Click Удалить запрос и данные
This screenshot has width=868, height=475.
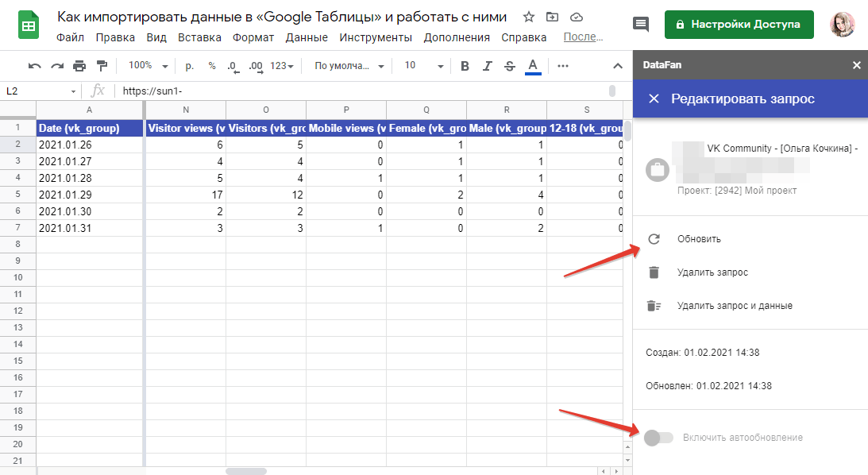click(x=734, y=306)
